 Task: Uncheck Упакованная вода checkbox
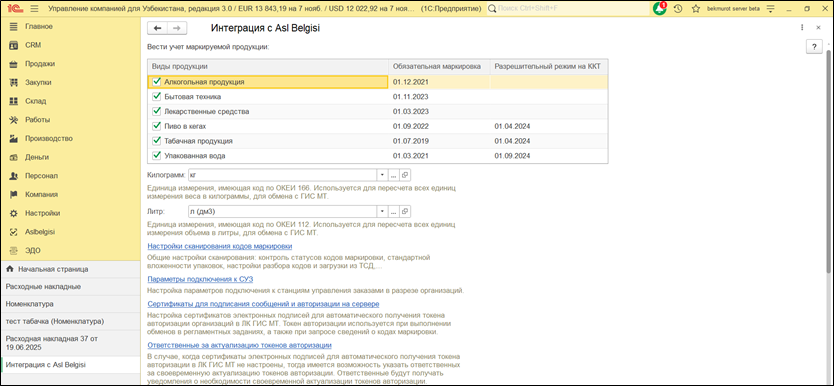pyautogui.click(x=156, y=156)
